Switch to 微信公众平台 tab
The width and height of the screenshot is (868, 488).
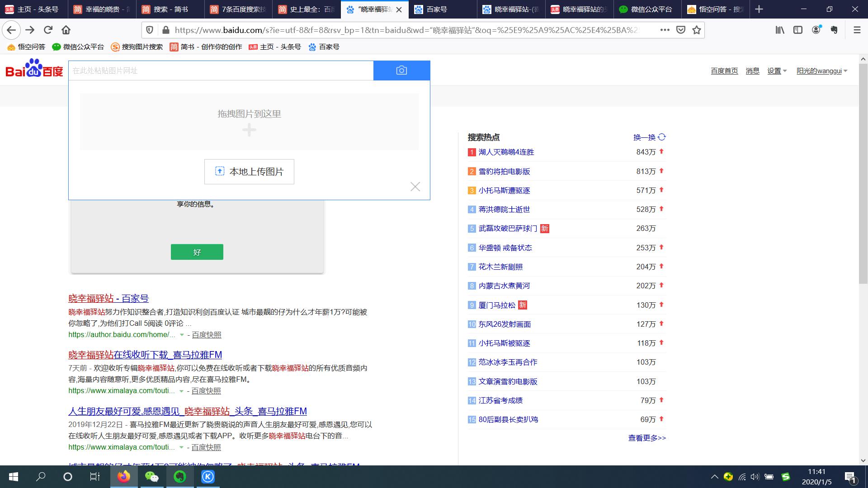coord(647,9)
